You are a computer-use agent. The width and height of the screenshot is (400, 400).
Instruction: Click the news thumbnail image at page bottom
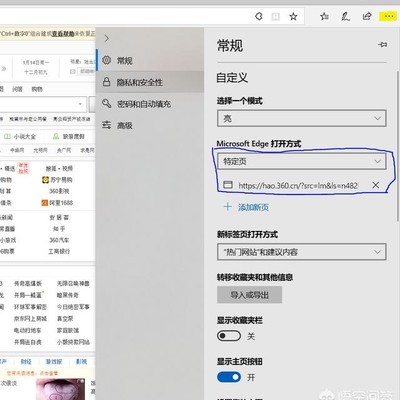click(61, 389)
